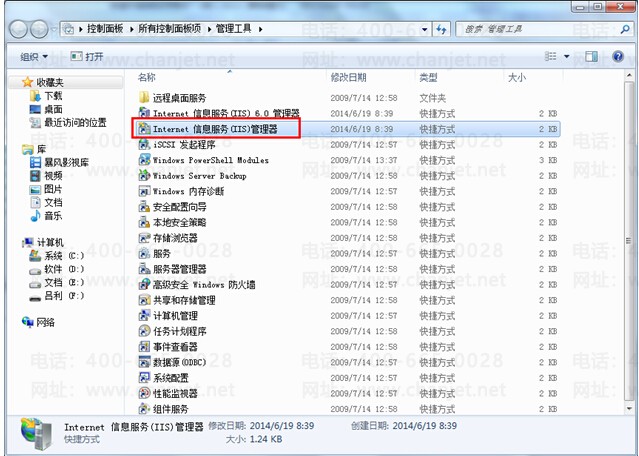The width and height of the screenshot is (639, 456).
Task: Open the 组织 dropdown menu
Action: (x=34, y=57)
